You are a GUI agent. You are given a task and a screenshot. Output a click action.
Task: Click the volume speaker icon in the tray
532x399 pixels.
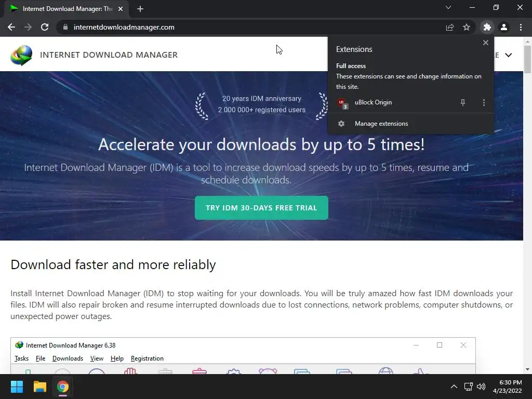[481, 387]
